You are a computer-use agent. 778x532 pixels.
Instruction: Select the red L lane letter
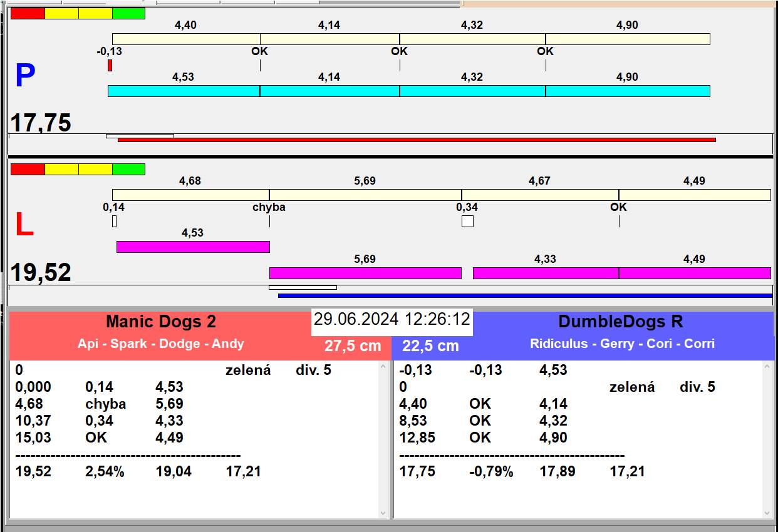coord(24,225)
